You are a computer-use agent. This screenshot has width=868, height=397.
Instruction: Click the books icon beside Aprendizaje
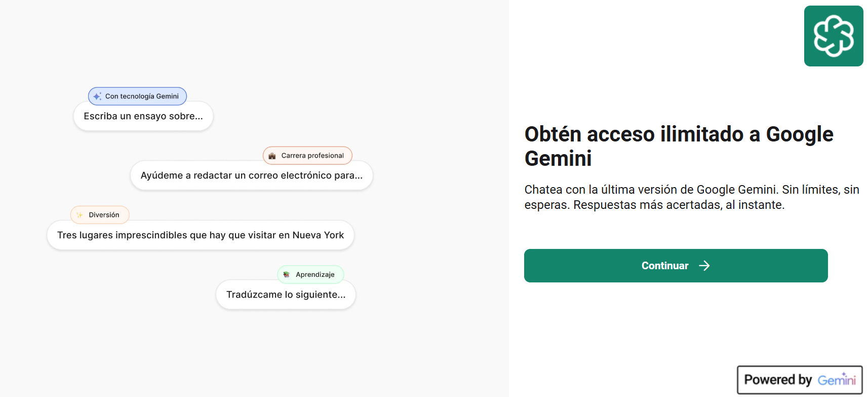tap(287, 274)
